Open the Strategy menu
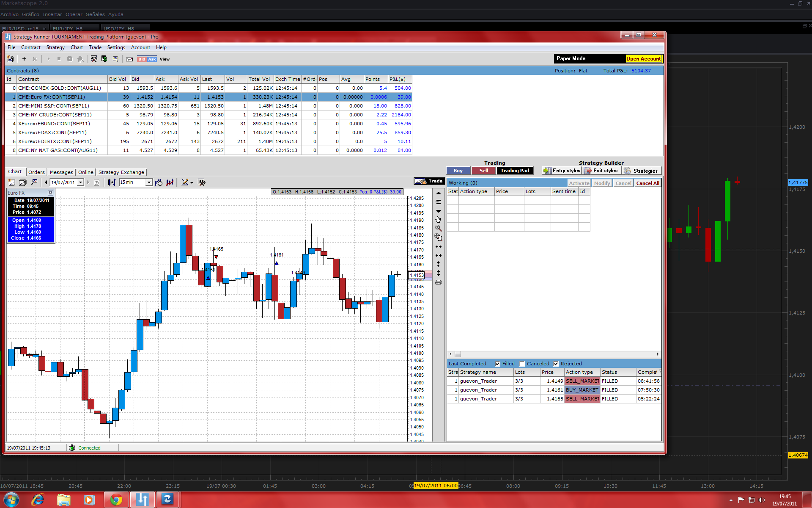This screenshot has width=812, height=508. pyautogui.click(x=55, y=47)
